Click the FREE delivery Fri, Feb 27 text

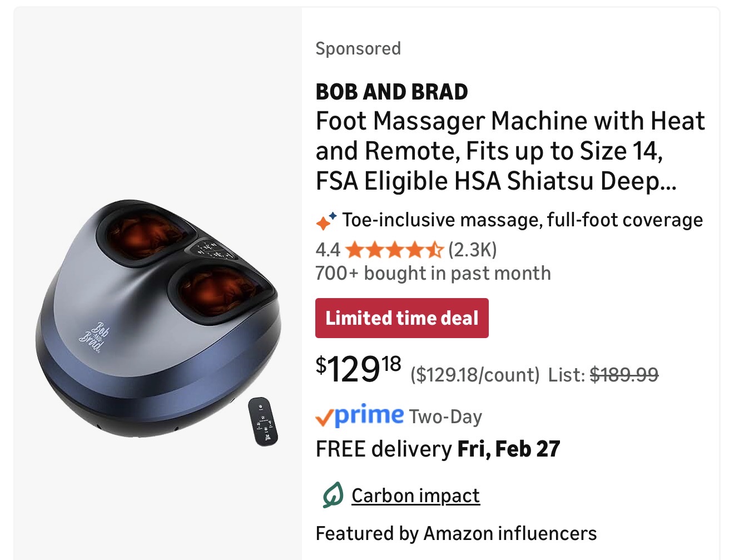438,449
